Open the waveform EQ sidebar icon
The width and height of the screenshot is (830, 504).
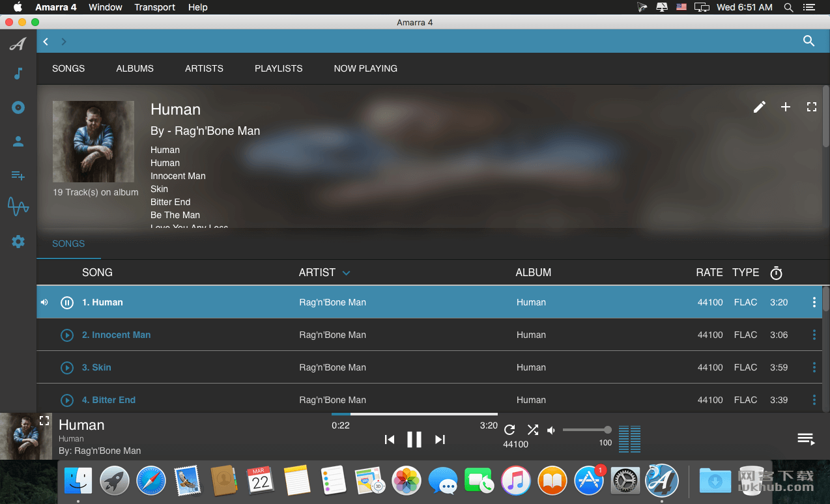[18, 208]
